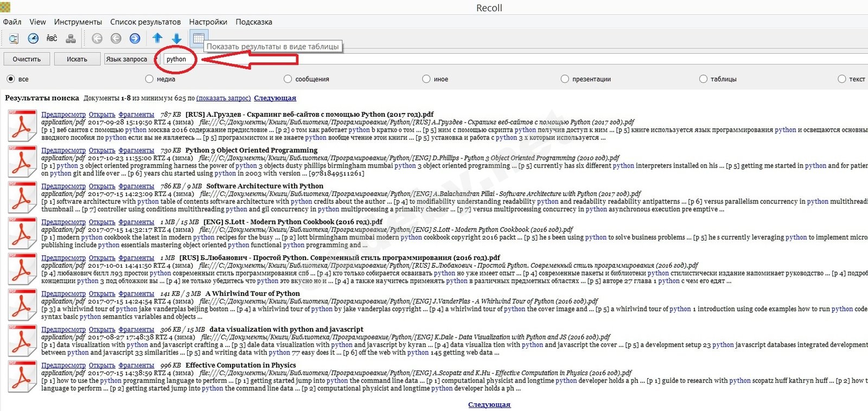Click Предпросмотр for Python 3 Object Oriented Programming
This screenshot has width=868, height=411.
click(63, 150)
